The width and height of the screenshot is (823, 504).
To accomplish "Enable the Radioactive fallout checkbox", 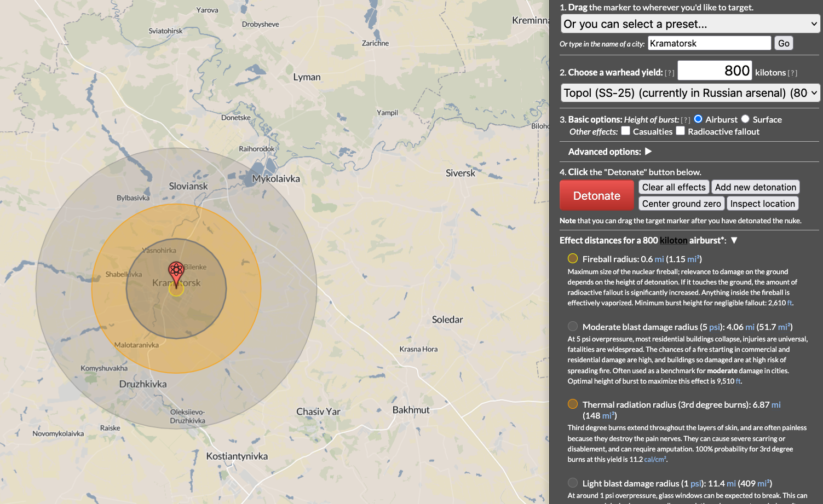I will tap(681, 131).
